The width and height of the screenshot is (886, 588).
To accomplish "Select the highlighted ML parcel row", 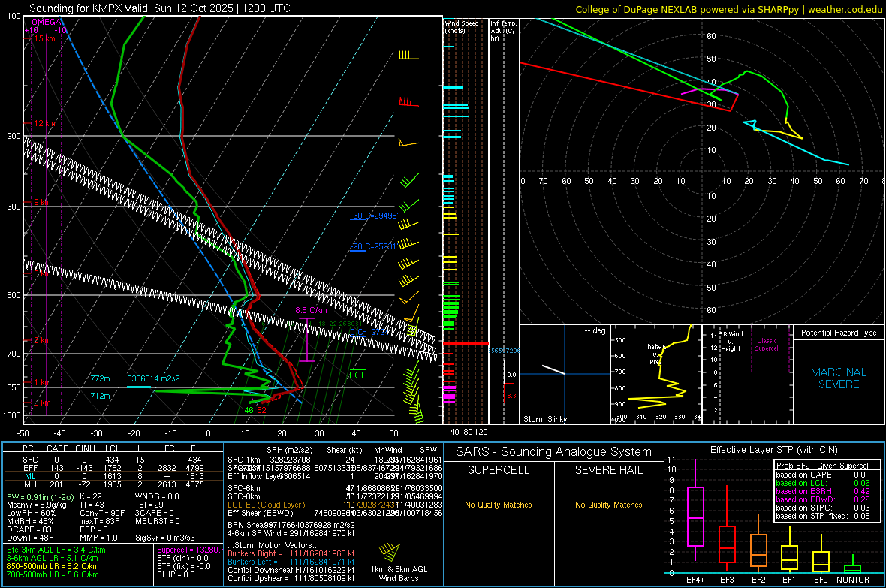I will coord(113,476).
